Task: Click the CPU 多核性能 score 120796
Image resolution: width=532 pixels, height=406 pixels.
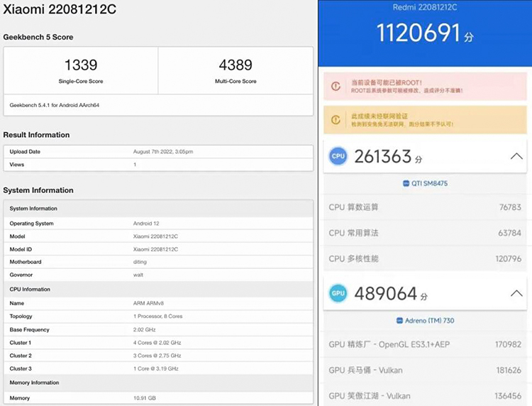Action: [508, 258]
